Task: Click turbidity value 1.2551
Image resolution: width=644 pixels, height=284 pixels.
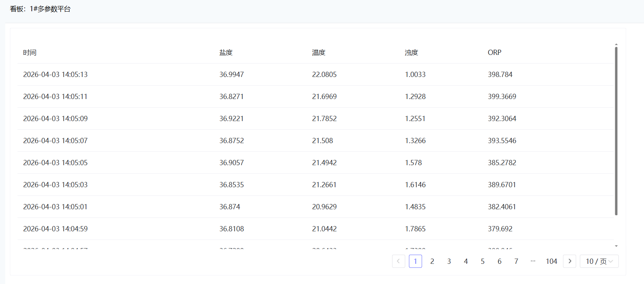Action: tap(415, 118)
